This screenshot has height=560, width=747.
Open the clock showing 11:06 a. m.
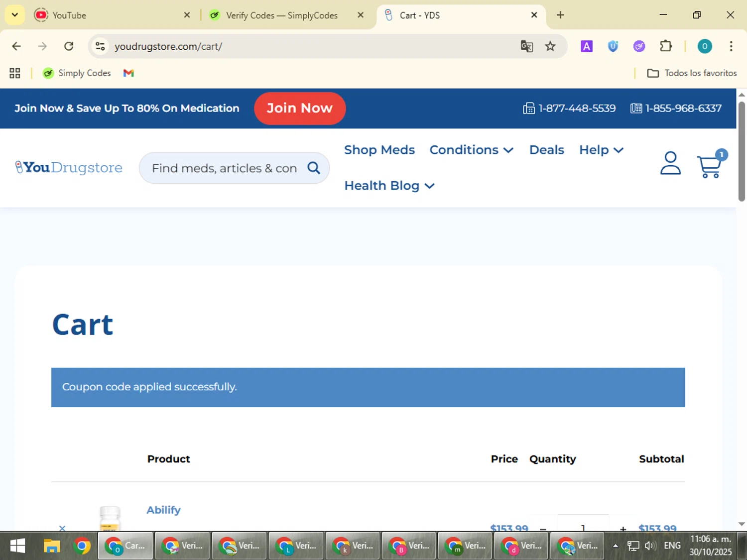(x=711, y=539)
